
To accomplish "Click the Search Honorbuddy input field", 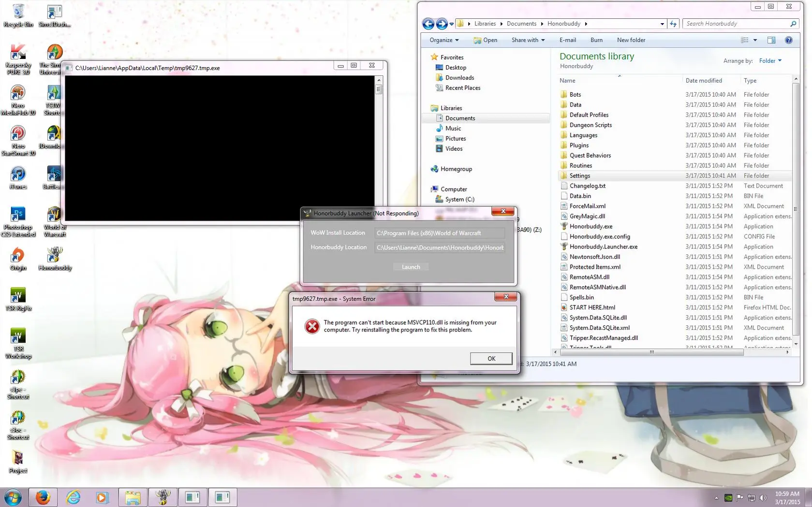I will pyautogui.click(x=735, y=24).
